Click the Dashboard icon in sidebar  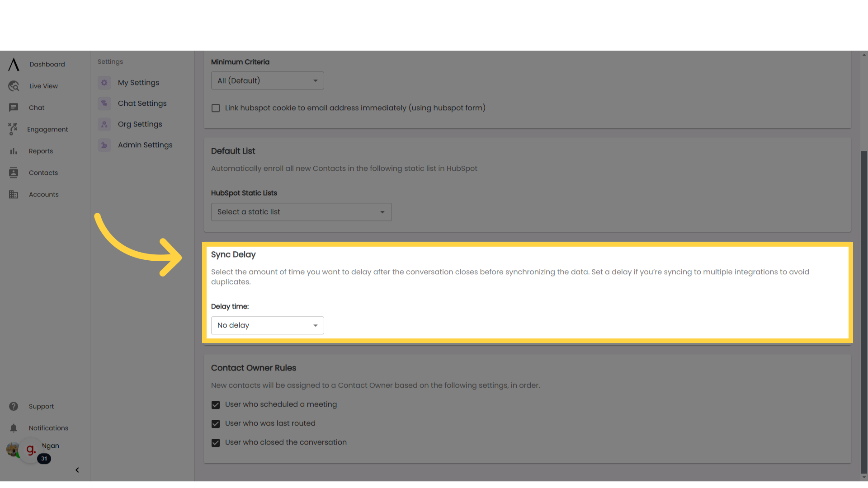point(13,64)
